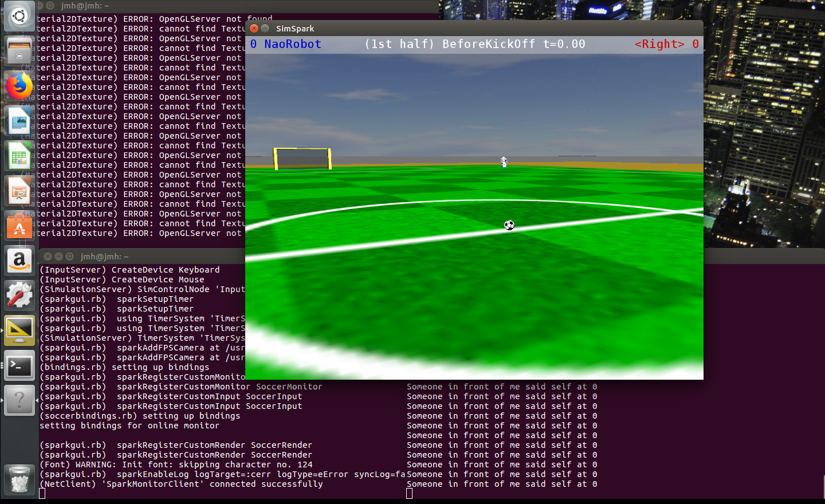Click the question-mark help launcher icon

point(19,400)
